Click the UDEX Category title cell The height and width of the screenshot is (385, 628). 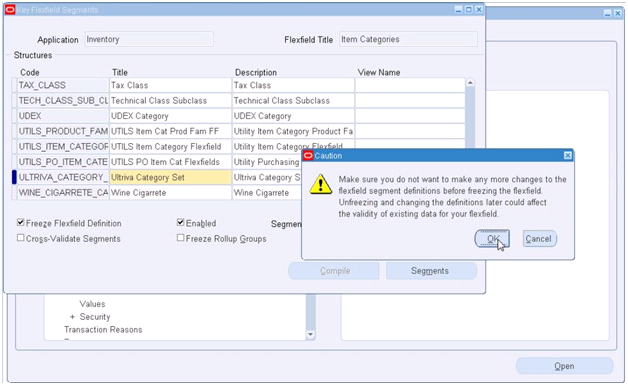tap(171, 116)
